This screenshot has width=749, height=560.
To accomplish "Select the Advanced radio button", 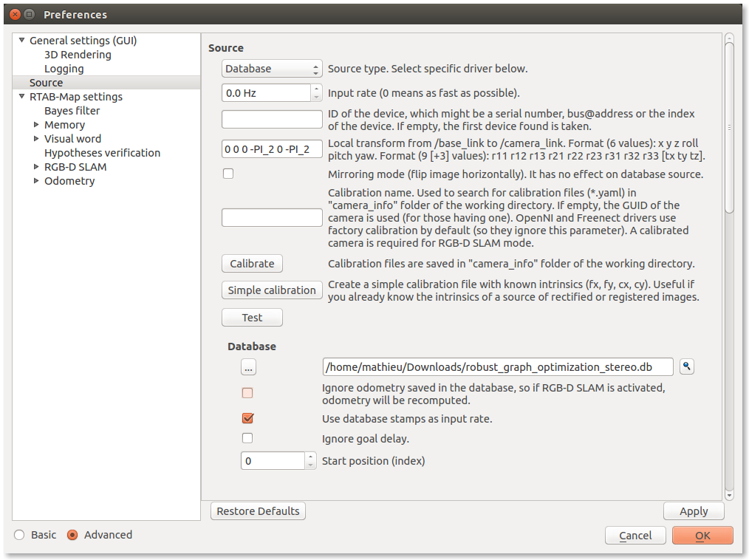I will tap(72, 535).
